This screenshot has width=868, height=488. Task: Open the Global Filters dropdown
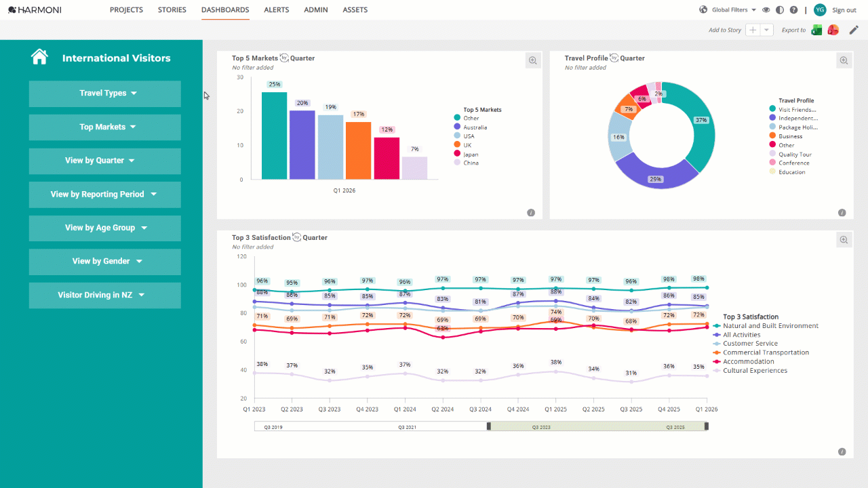734,9
